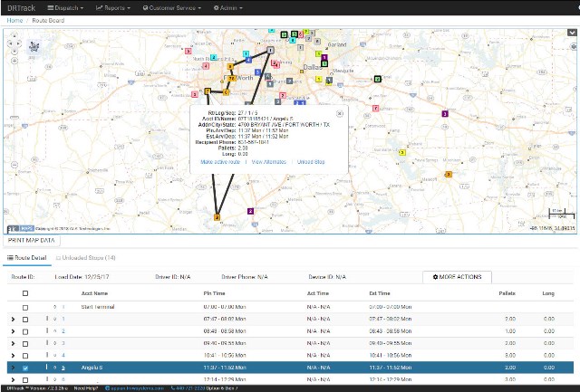
Task: Expand the Angela S stop row
Action: pos(13,368)
